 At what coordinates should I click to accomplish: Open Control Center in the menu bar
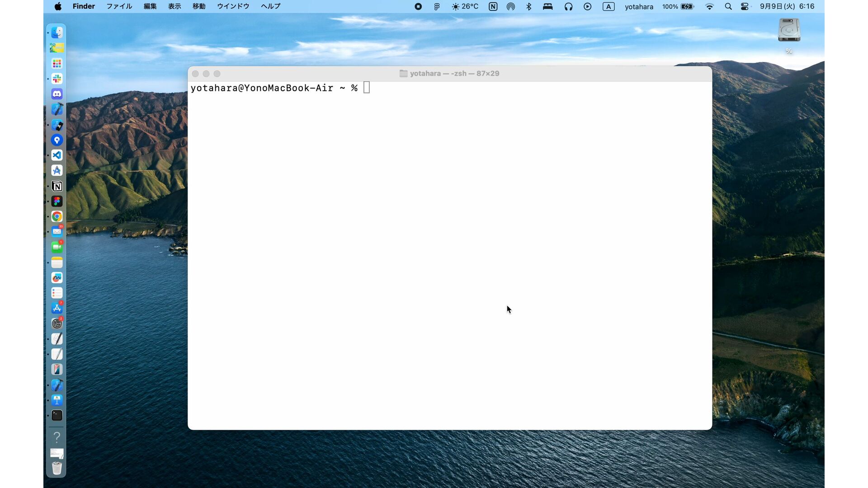(745, 6)
